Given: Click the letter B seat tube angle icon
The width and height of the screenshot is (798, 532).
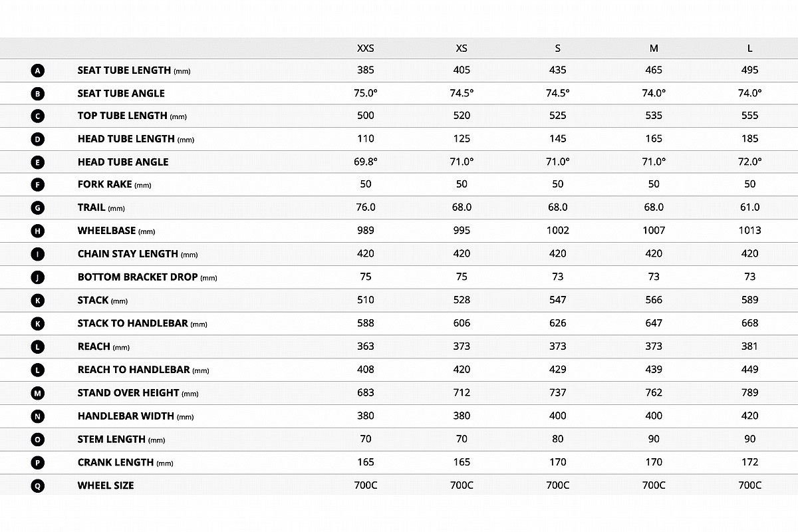Looking at the screenshot, I should (38, 94).
